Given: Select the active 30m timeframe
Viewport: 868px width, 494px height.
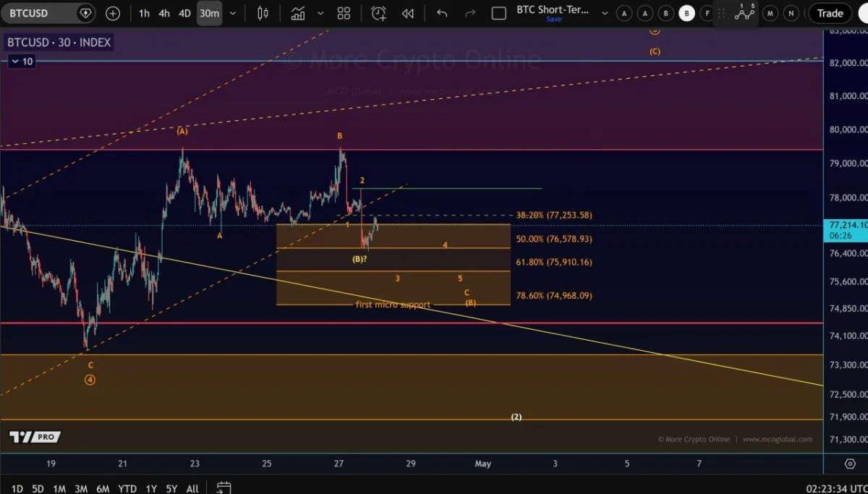Looking at the screenshot, I should pos(209,13).
